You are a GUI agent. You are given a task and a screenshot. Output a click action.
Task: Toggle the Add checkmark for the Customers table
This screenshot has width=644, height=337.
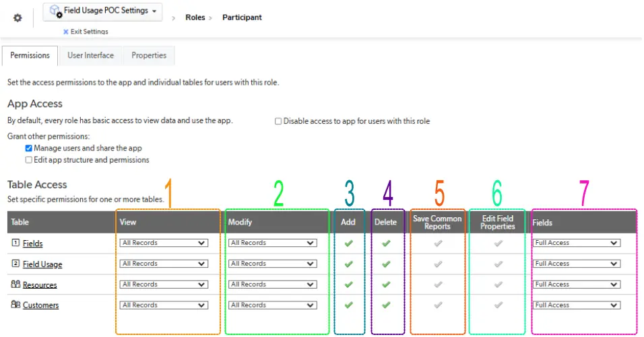pos(349,305)
